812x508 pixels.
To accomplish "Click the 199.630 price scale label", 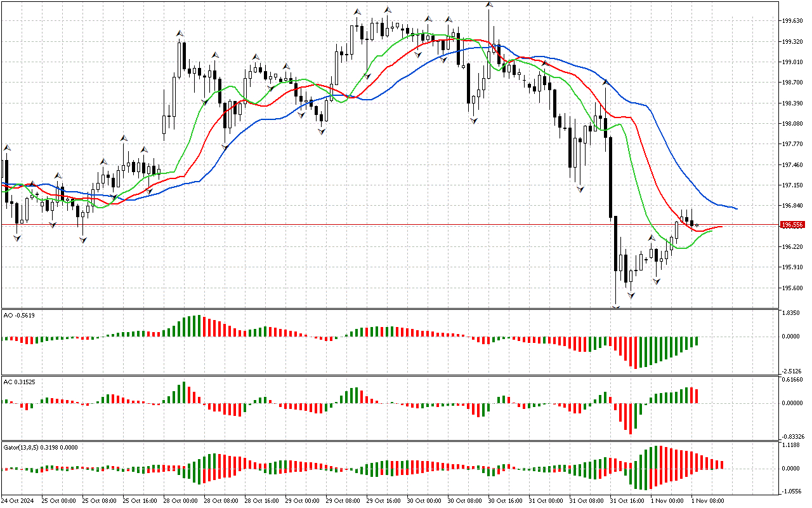I will (x=793, y=21).
